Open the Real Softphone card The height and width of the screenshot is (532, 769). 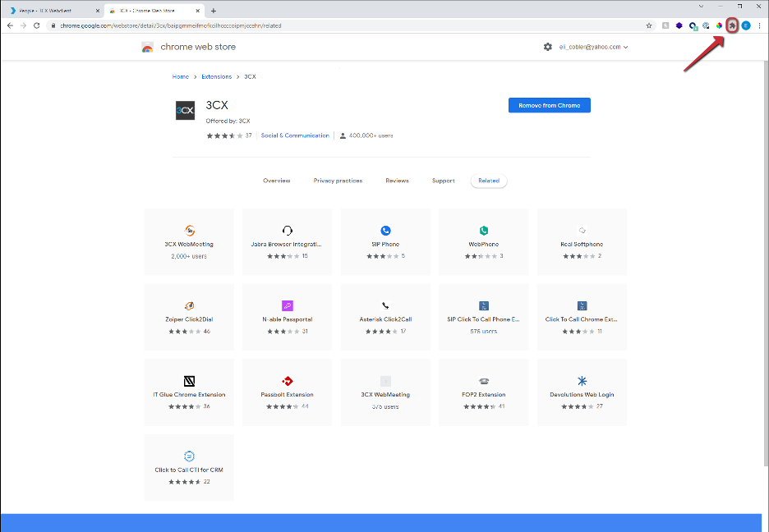click(x=583, y=241)
